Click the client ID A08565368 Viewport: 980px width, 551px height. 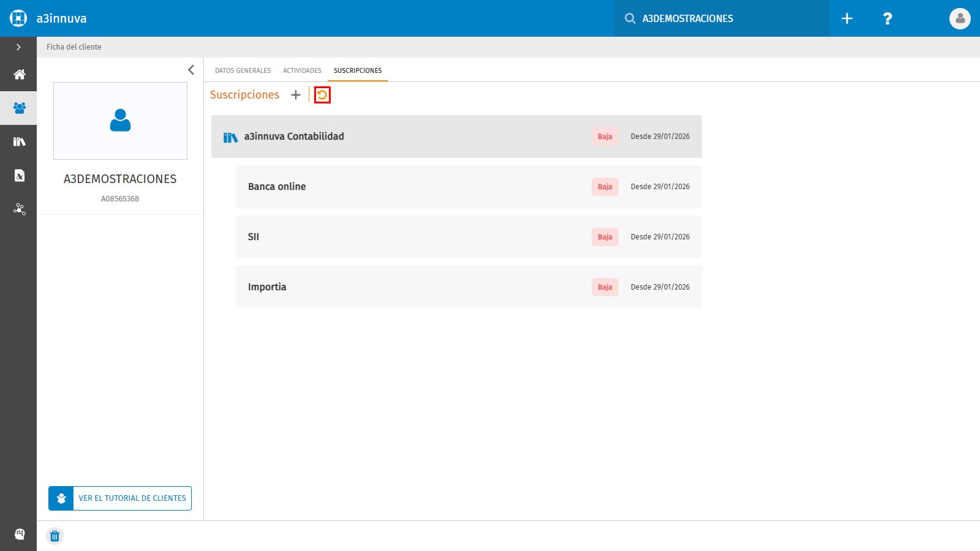pos(120,199)
